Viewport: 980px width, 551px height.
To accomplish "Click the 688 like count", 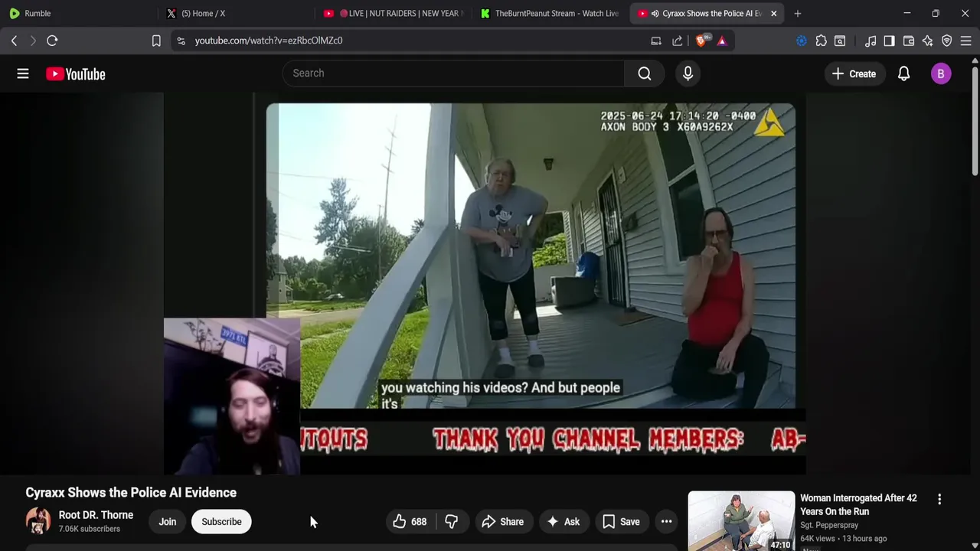I will pyautogui.click(x=419, y=522).
